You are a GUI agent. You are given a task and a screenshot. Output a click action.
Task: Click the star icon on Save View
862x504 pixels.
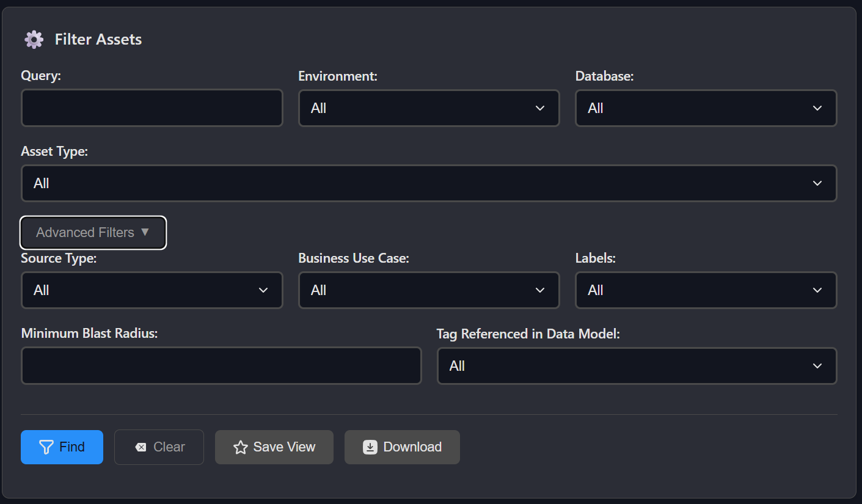coord(240,447)
